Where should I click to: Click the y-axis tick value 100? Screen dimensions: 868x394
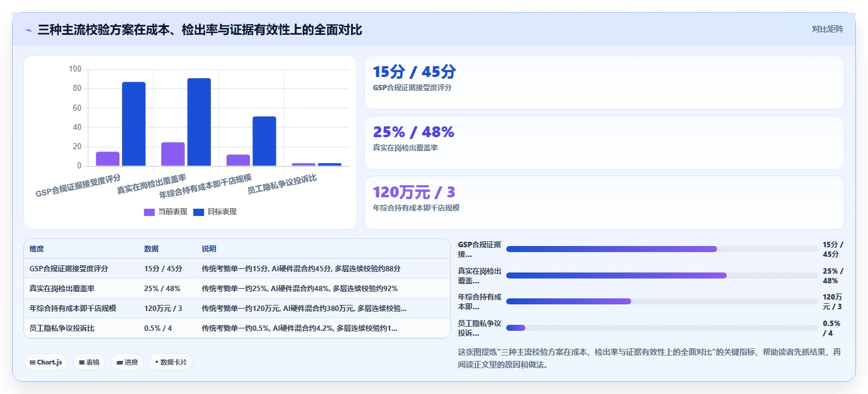[x=75, y=69]
